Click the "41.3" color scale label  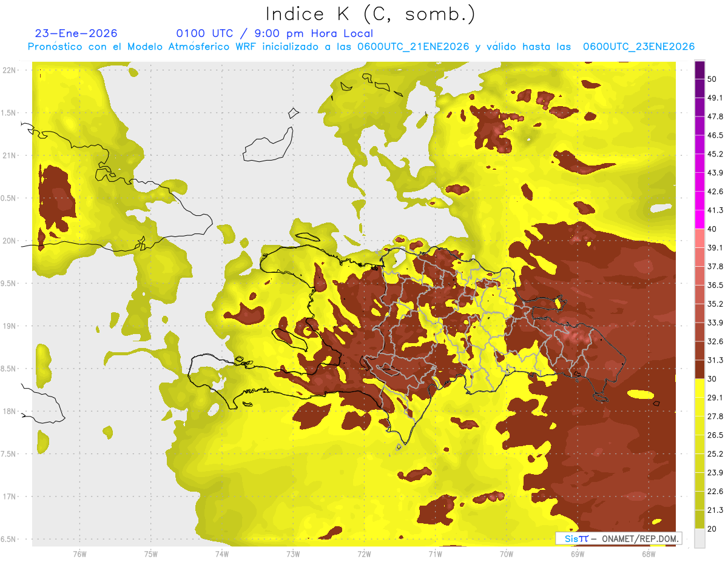715,210
